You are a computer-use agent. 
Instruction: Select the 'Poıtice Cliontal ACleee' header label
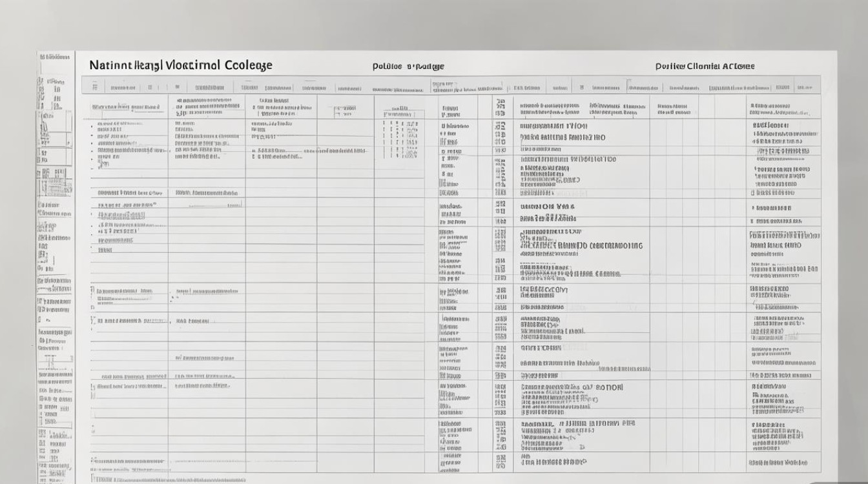click(x=705, y=66)
